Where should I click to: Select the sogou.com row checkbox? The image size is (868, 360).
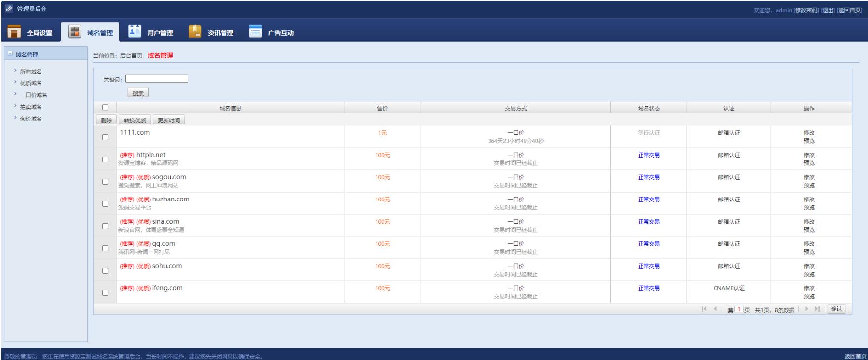tap(105, 182)
